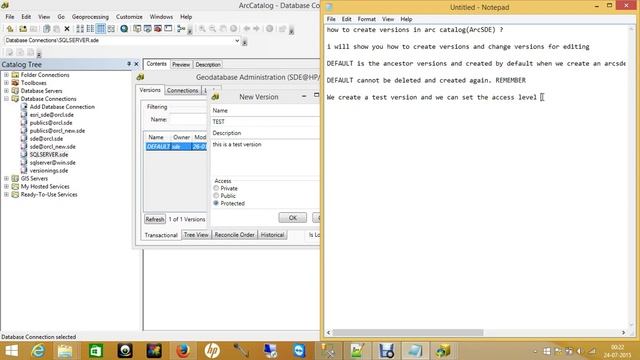Click the Filtering Name input field
Image resolution: width=640 pixels, height=360 pixels.
[x=188, y=120]
